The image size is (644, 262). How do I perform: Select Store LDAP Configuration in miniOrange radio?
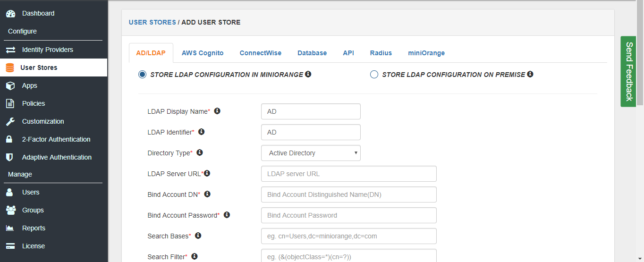click(x=142, y=75)
